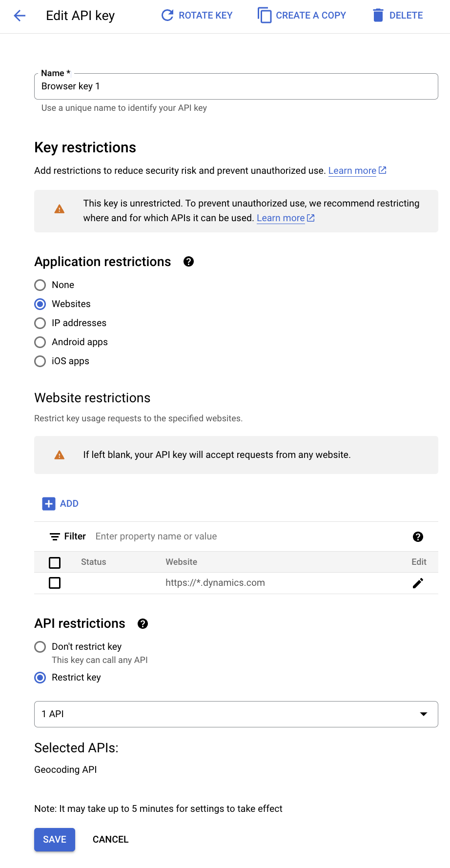Image resolution: width=450 pixels, height=868 pixels.
Task: Choose IP addresses restriction option
Action: pos(40,323)
